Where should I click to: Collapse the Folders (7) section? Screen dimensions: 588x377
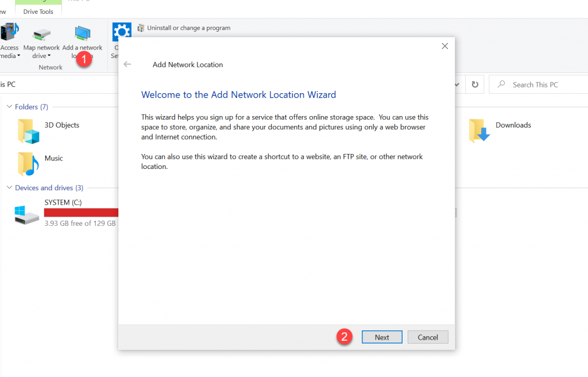pos(9,106)
